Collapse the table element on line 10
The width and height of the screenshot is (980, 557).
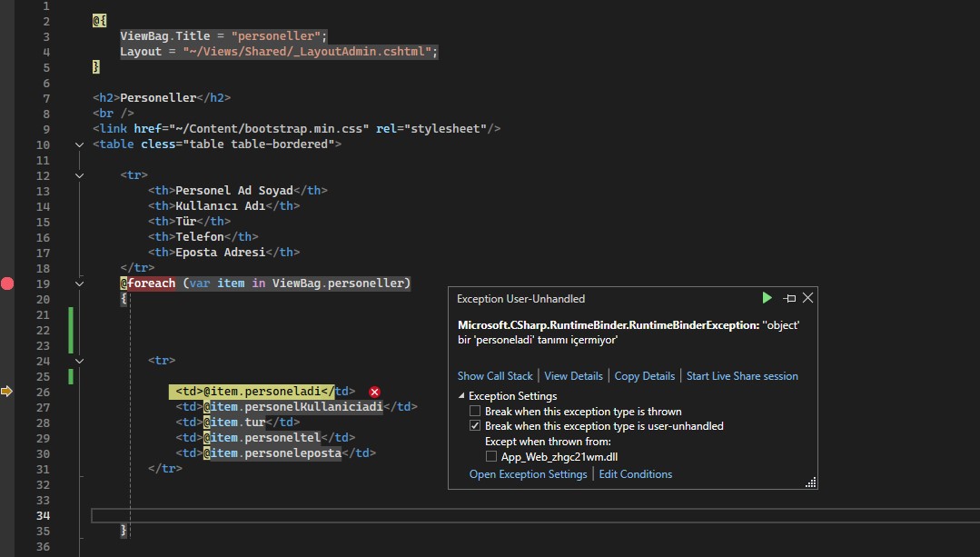click(x=79, y=144)
